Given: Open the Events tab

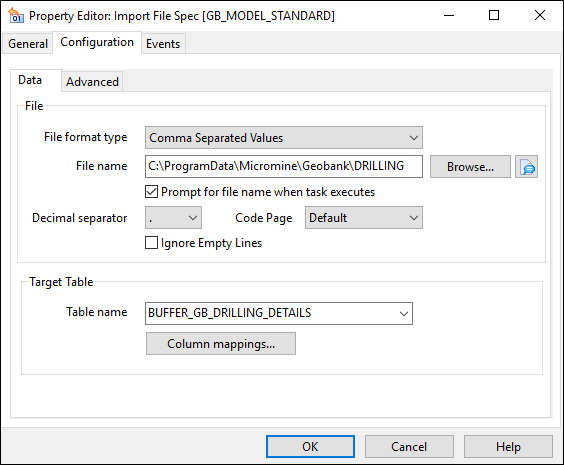Looking at the screenshot, I should (163, 44).
